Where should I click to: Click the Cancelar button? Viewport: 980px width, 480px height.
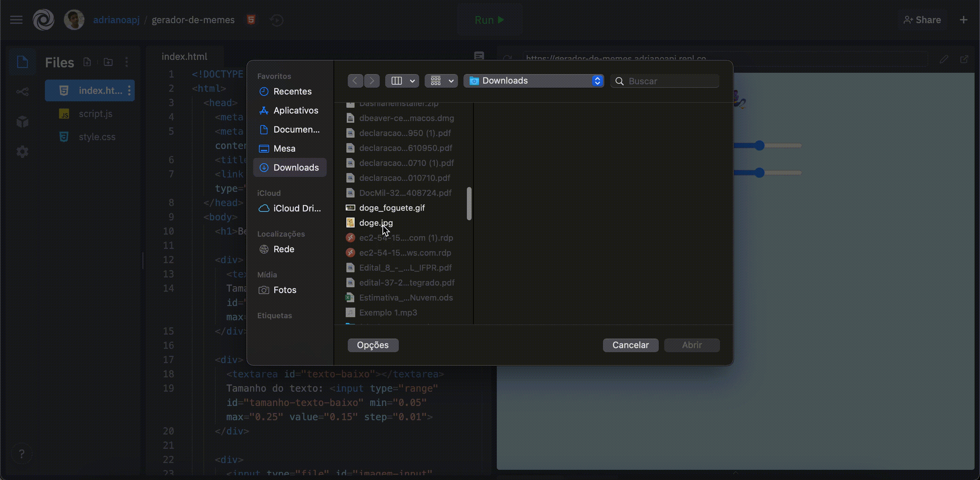(x=630, y=345)
